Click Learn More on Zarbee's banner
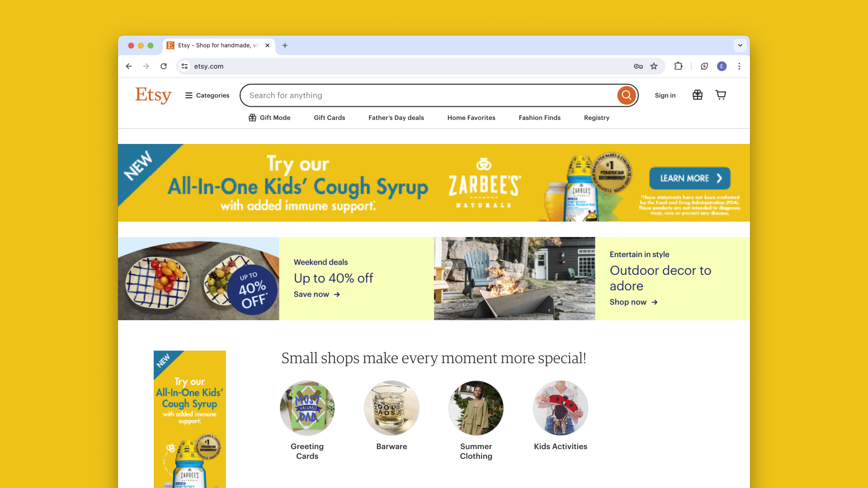 click(690, 178)
